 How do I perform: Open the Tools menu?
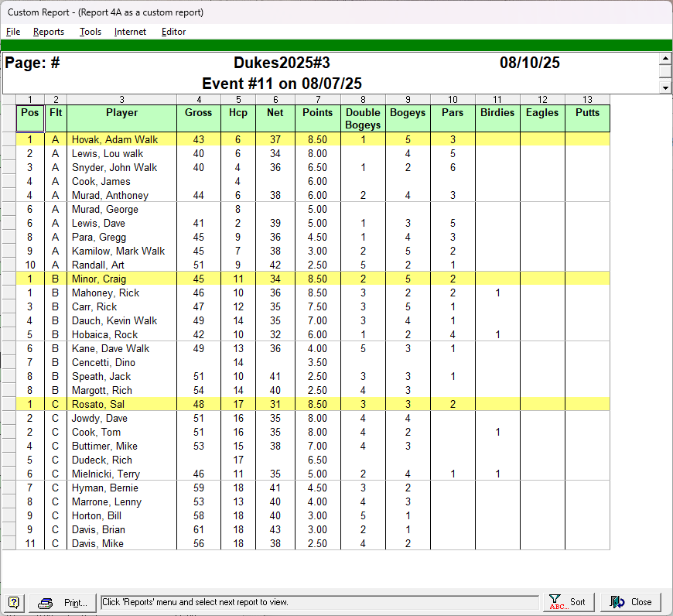(91, 32)
